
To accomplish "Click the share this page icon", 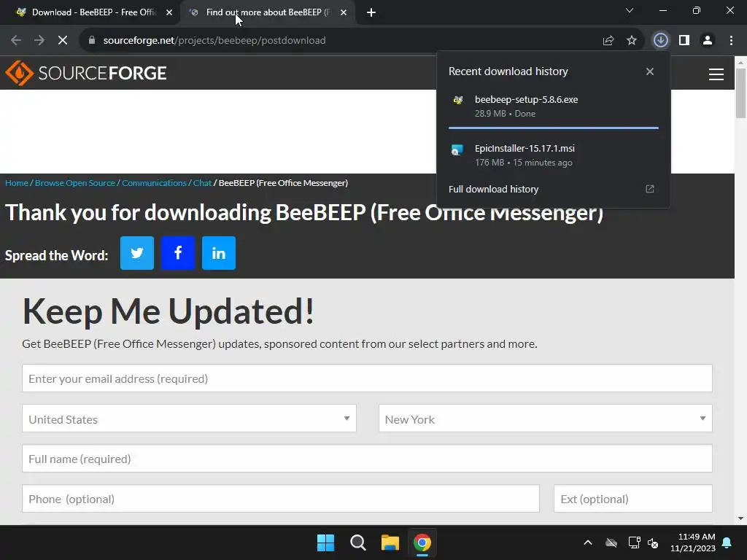I will click(608, 41).
